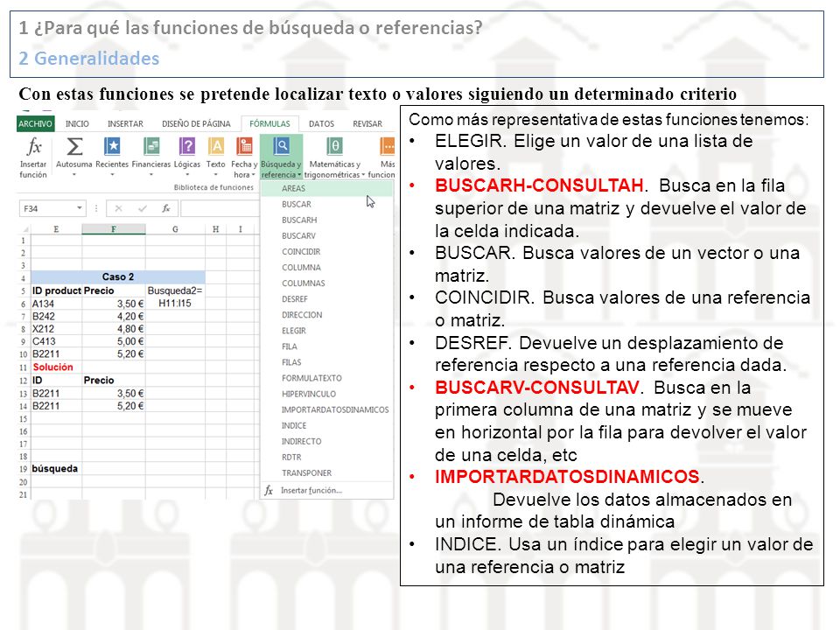
Task: Open the Texto functions icon
Action: click(216, 146)
